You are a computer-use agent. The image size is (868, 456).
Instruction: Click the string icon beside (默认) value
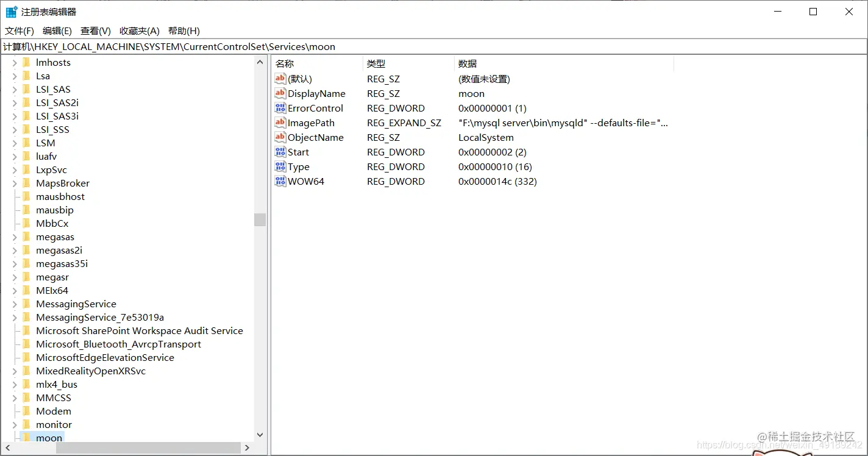tap(280, 79)
